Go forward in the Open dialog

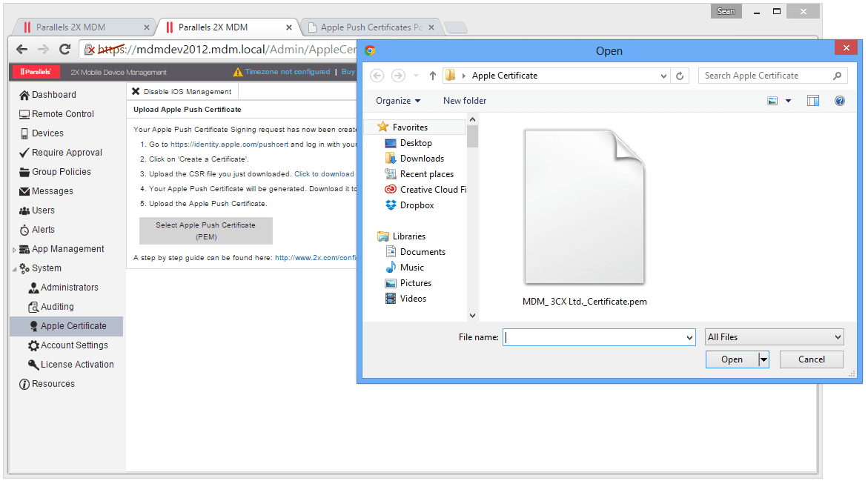click(398, 76)
